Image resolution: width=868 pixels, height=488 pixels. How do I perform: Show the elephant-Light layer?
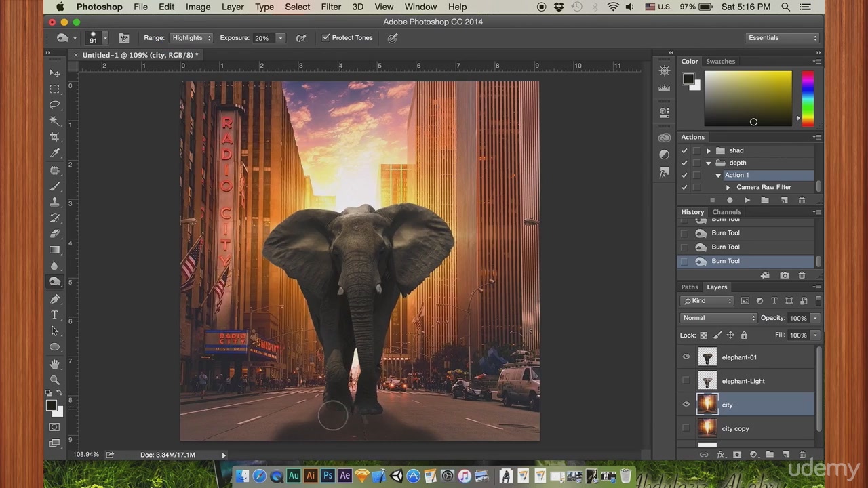pos(686,381)
